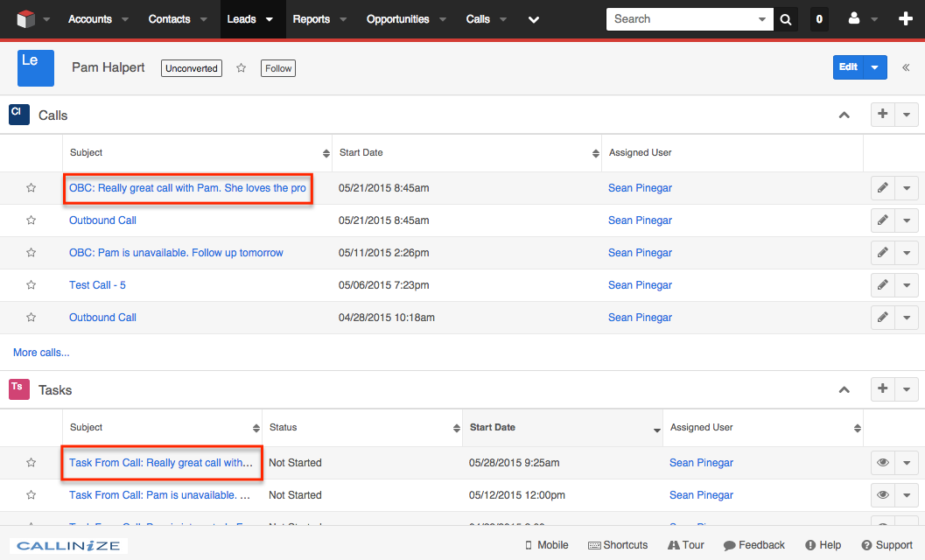Edit the OBC Pam is unavailable call with pencil
The image size is (925, 560).
pyautogui.click(x=882, y=253)
